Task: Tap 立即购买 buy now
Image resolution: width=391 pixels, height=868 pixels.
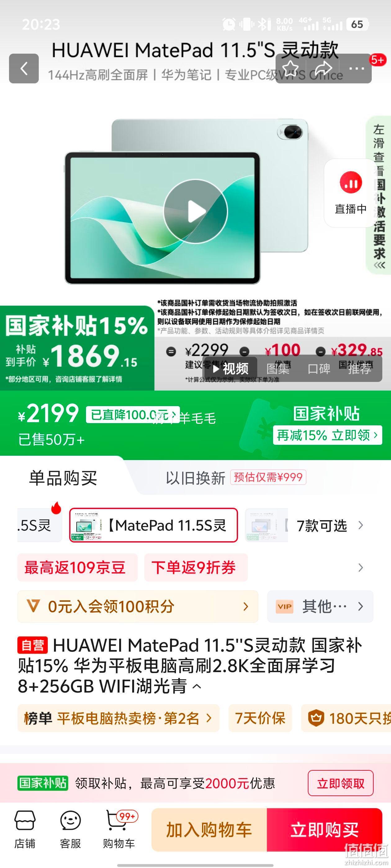Action: pos(325,830)
